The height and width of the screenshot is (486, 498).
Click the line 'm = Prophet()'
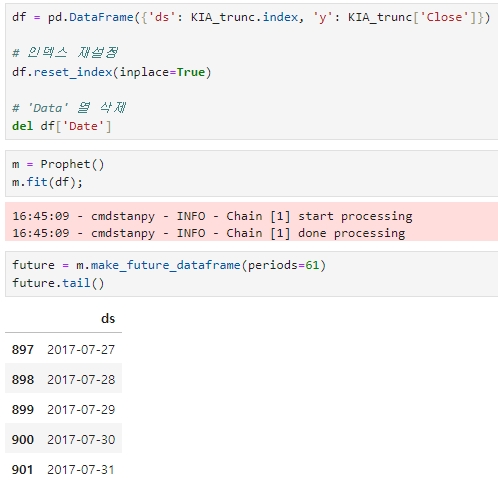click(58, 164)
